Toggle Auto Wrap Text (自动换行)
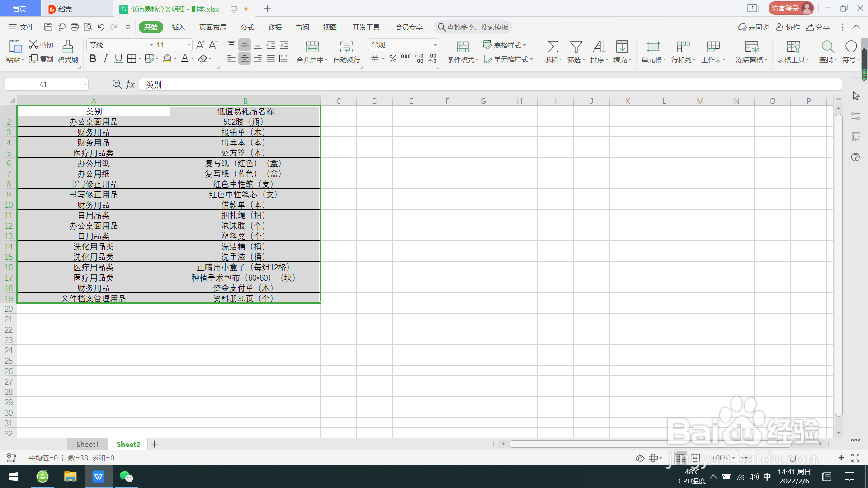 [346, 47]
